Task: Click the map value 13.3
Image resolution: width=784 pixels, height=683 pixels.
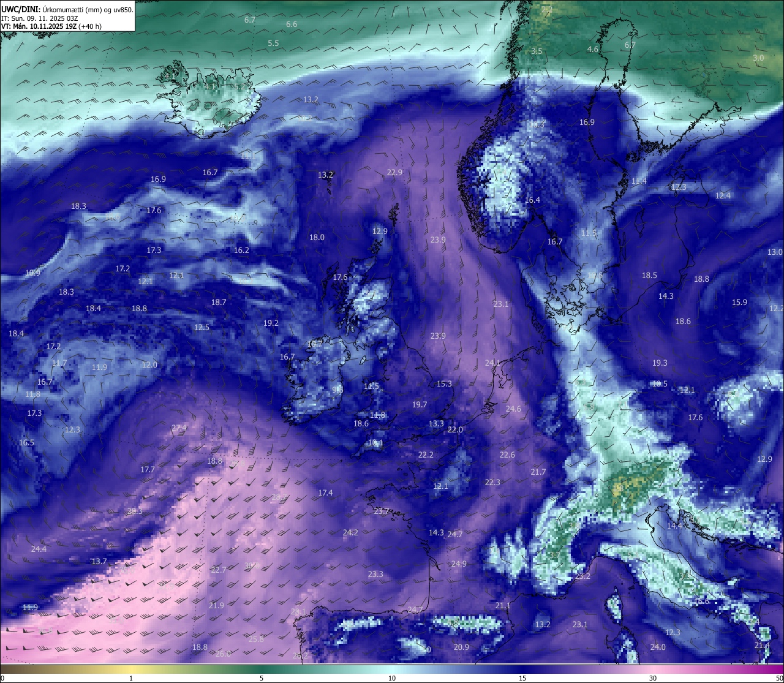Action: click(x=436, y=423)
